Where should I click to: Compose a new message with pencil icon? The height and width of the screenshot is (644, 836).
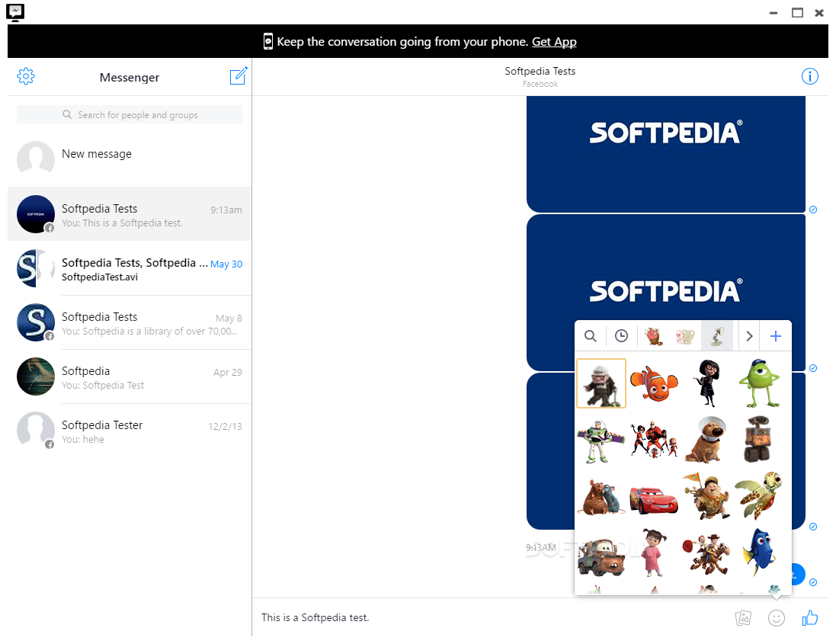239,76
